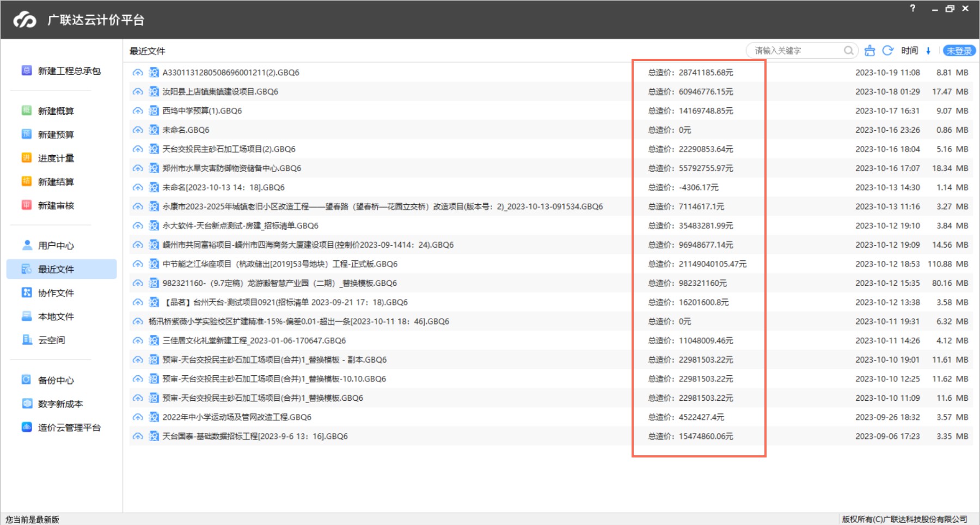
Task: Click the 新建工程总承包 icon in the sidebar
Action: (x=26, y=70)
